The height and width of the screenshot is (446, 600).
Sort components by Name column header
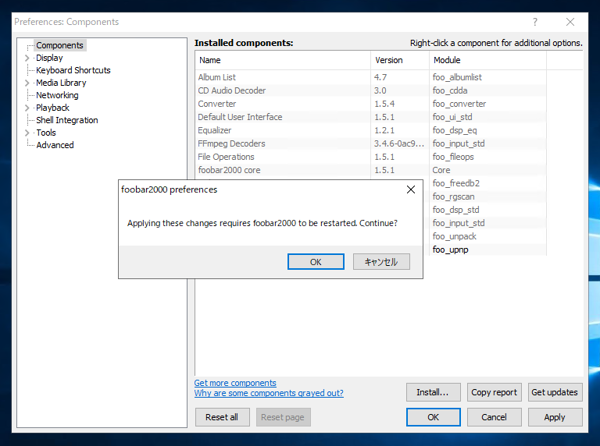(x=283, y=60)
